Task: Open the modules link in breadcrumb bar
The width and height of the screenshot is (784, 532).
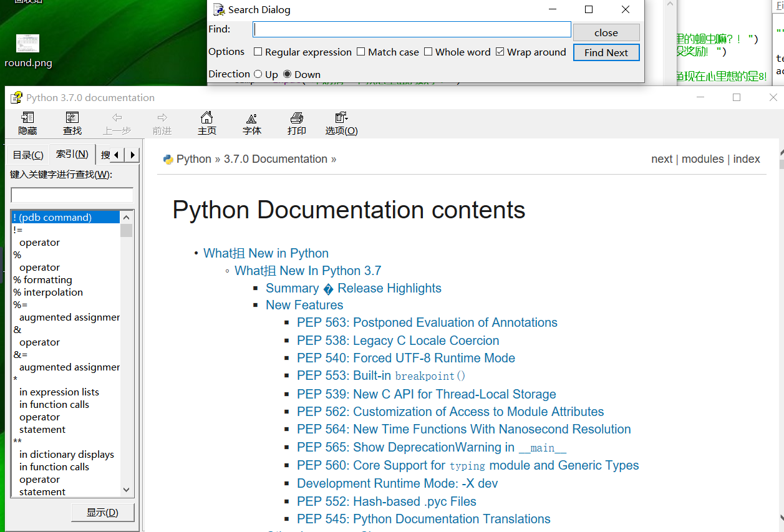Action: tap(702, 159)
